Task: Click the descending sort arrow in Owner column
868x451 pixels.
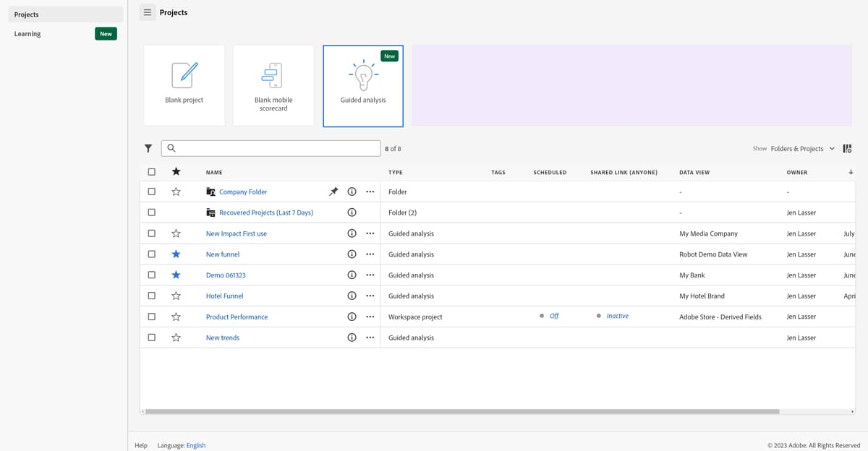Action: point(851,172)
